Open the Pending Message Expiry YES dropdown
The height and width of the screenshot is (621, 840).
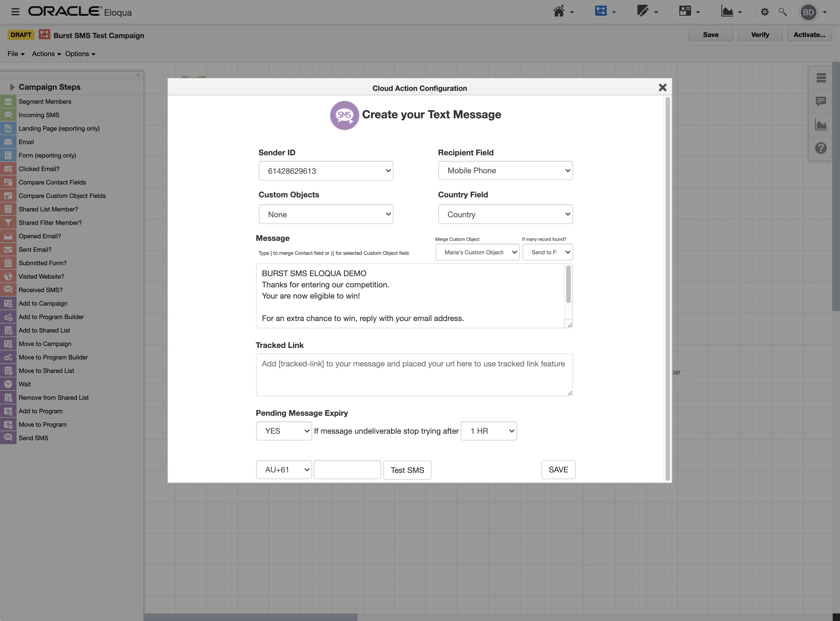[x=284, y=431]
